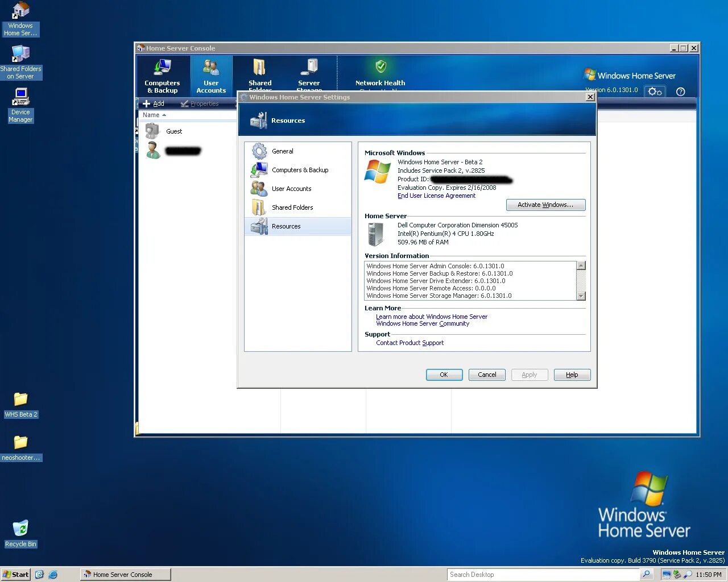Image resolution: width=728 pixels, height=582 pixels.
Task: Open Windows Home Server desktop shortcut
Action: point(20,19)
